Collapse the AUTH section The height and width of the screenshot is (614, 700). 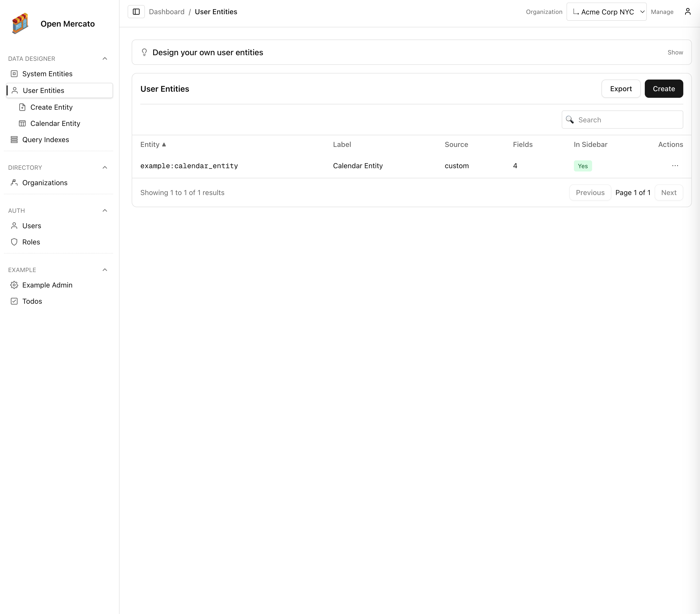click(x=105, y=210)
